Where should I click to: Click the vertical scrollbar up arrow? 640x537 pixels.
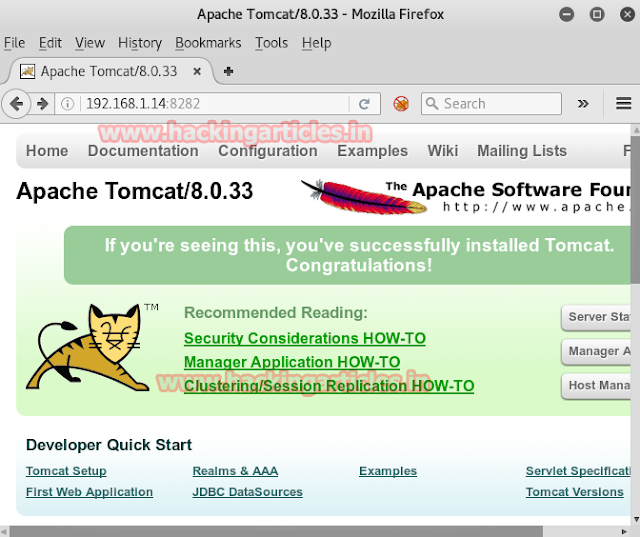[636, 130]
